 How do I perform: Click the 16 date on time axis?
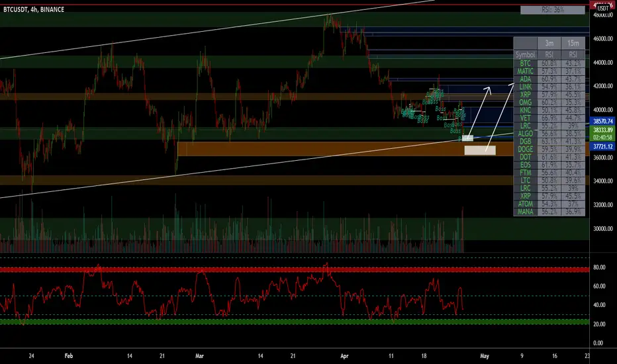pyautogui.click(x=554, y=356)
